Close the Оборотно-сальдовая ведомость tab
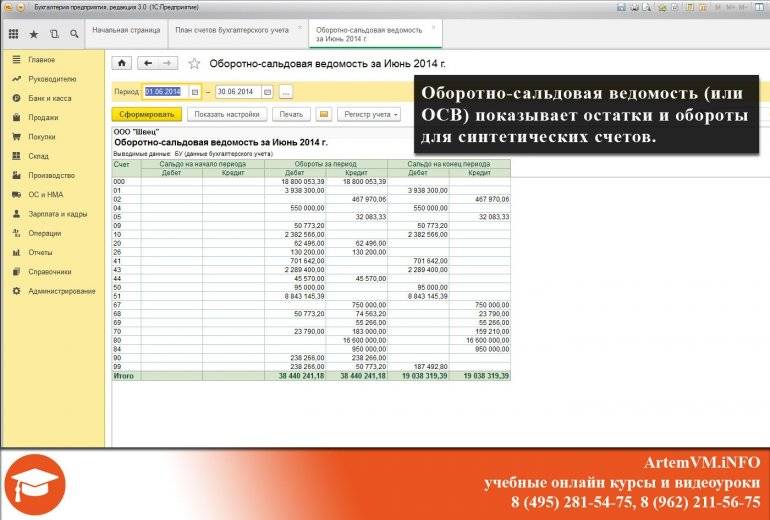The image size is (770, 520). pos(433,27)
